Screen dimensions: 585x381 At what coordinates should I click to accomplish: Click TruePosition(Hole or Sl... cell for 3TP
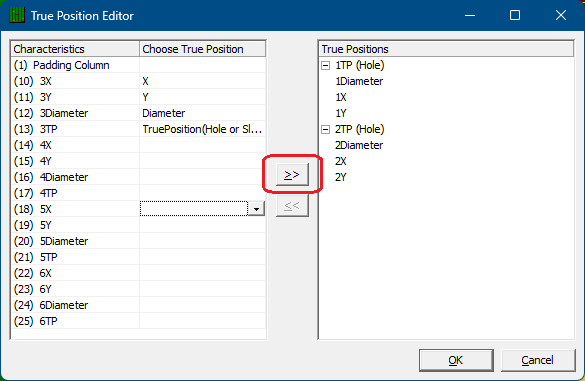[203, 129]
